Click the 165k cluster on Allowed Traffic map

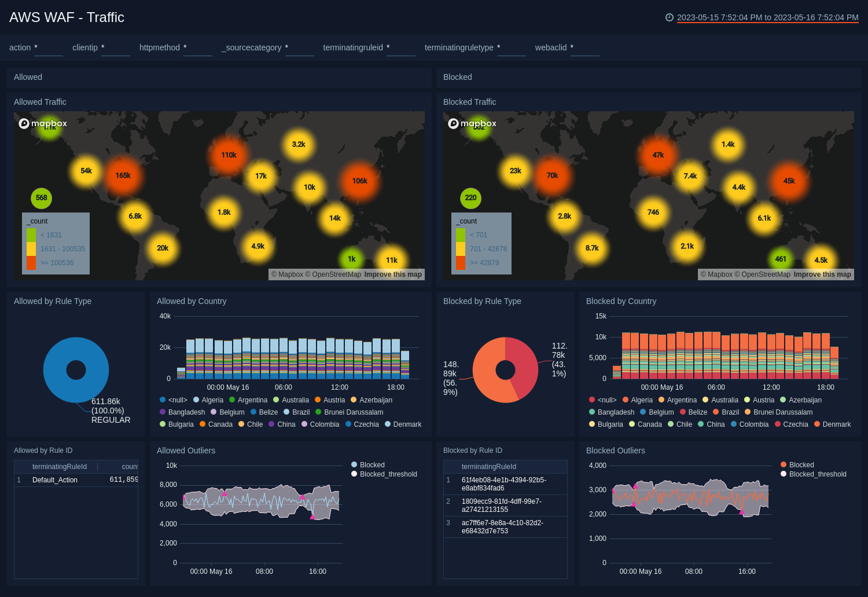click(x=123, y=175)
